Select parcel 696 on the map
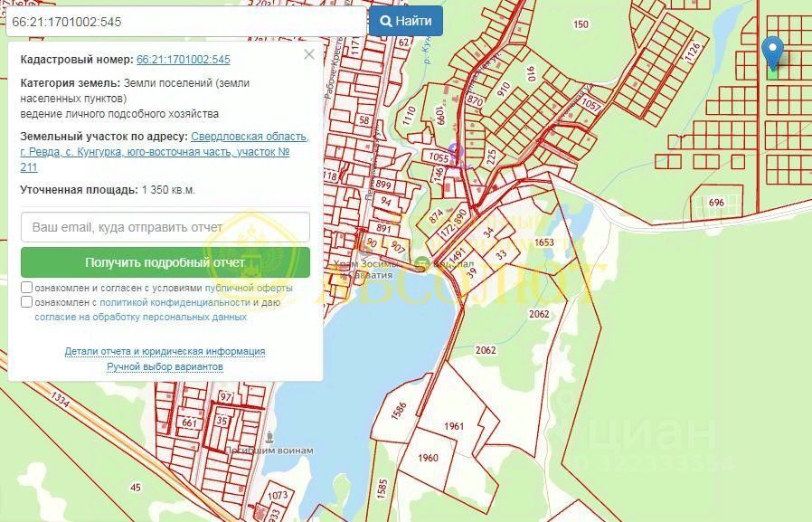This screenshot has height=522, width=812. 716,203
